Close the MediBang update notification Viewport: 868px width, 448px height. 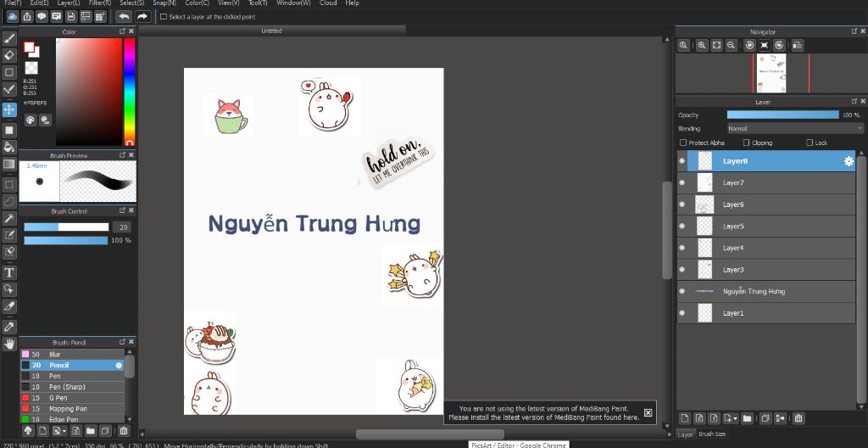pos(648,412)
